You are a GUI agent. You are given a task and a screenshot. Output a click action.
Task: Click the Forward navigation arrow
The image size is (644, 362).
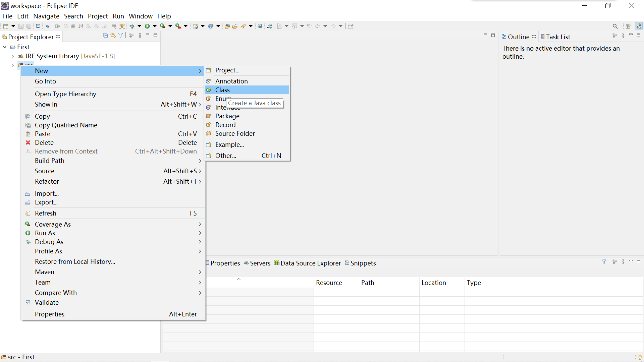333,26
